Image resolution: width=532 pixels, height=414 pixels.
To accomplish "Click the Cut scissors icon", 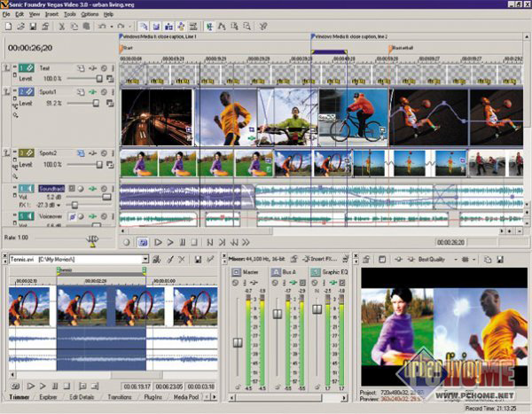I will tap(61, 27).
